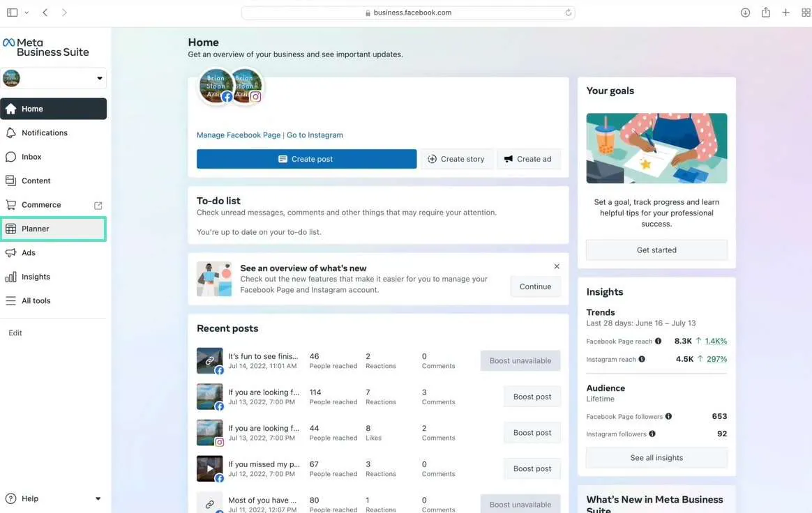Click the Notifications bell icon
Image resolution: width=812 pixels, height=513 pixels.
[11, 133]
